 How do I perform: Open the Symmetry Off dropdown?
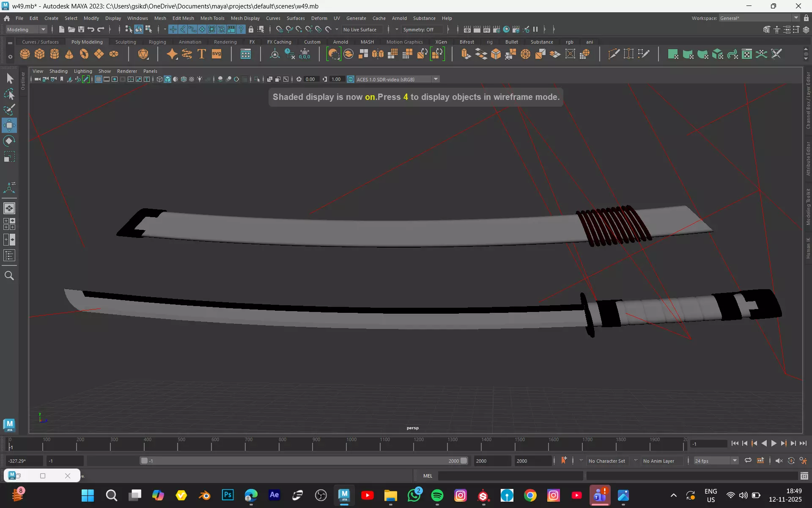pyautogui.click(x=422, y=29)
